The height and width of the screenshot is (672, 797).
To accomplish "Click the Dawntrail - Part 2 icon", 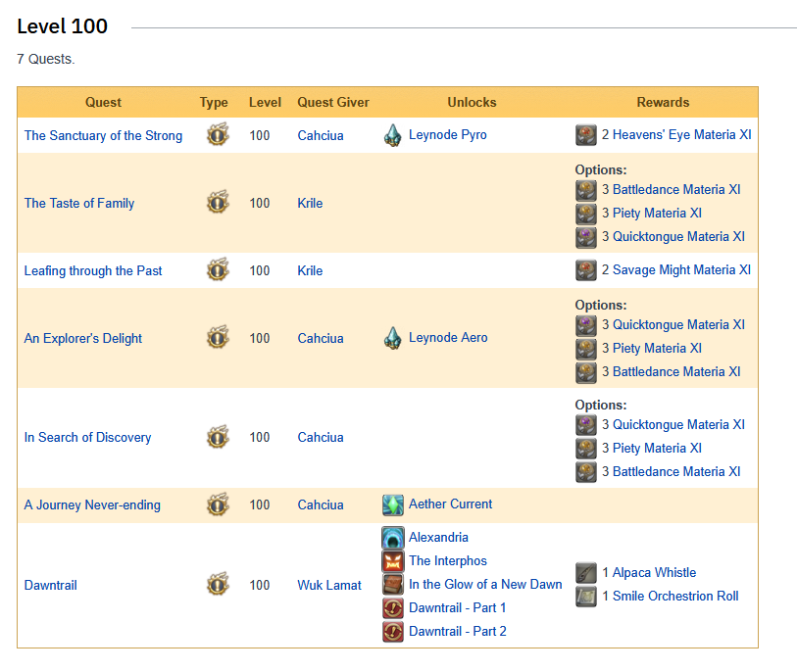I will point(393,632).
